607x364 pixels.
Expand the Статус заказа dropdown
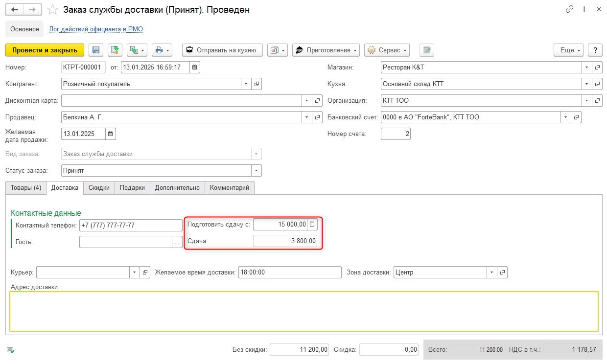click(x=257, y=170)
